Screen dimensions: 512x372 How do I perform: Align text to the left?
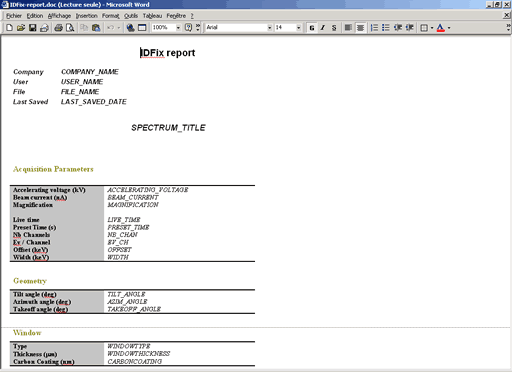pyautogui.click(x=348, y=28)
